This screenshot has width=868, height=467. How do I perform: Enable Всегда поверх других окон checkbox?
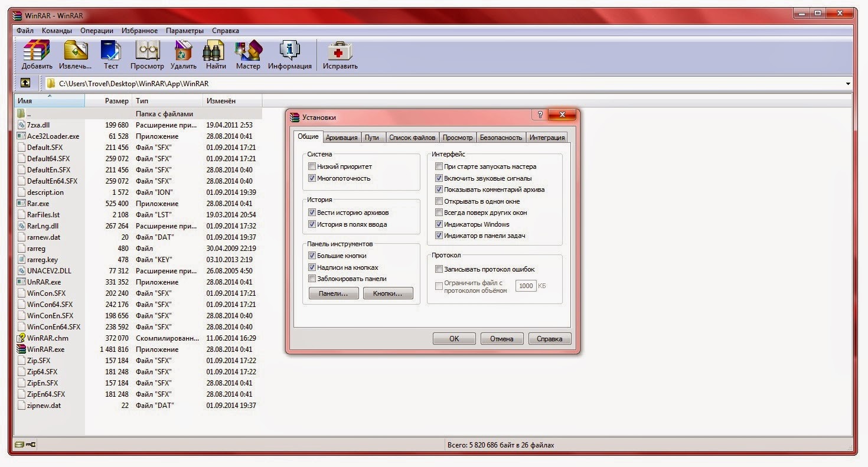coord(439,212)
